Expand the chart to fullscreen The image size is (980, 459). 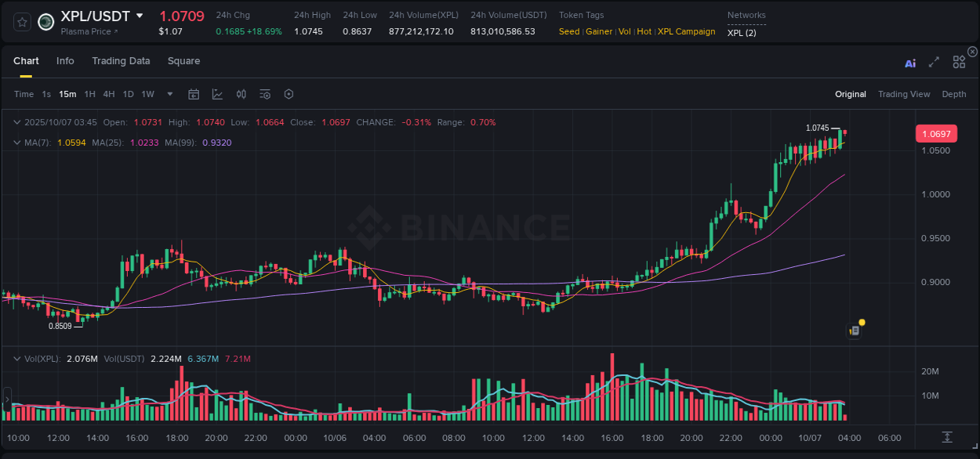point(934,63)
